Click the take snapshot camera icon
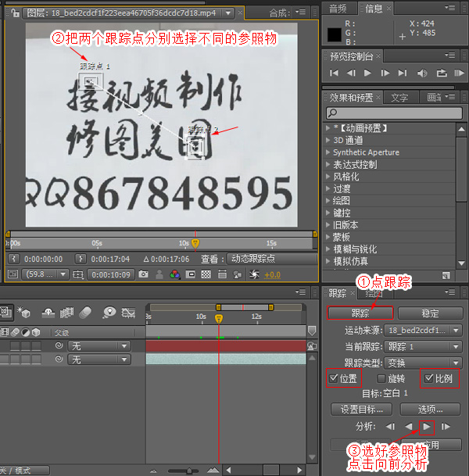Image resolution: width=469 pixels, height=476 pixels. click(143, 274)
